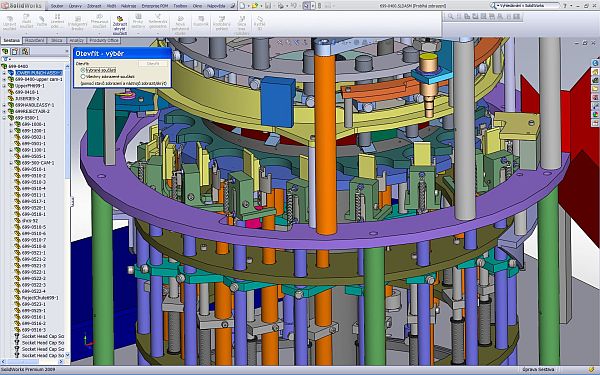Click the Print icon in title bar
Screen dimensions: 600x375
click(x=281, y=6)
